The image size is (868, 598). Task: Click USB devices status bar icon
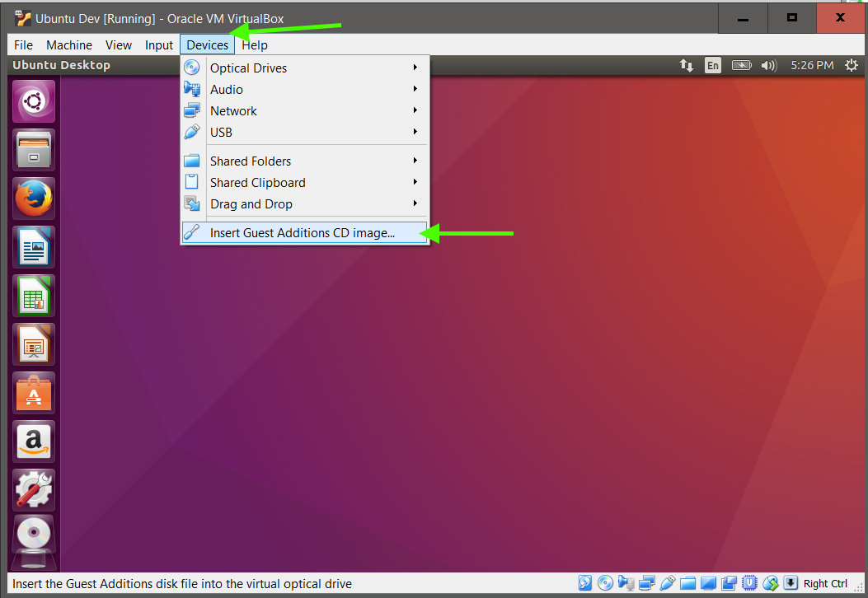pyautogui.click(x=667, y=583)
